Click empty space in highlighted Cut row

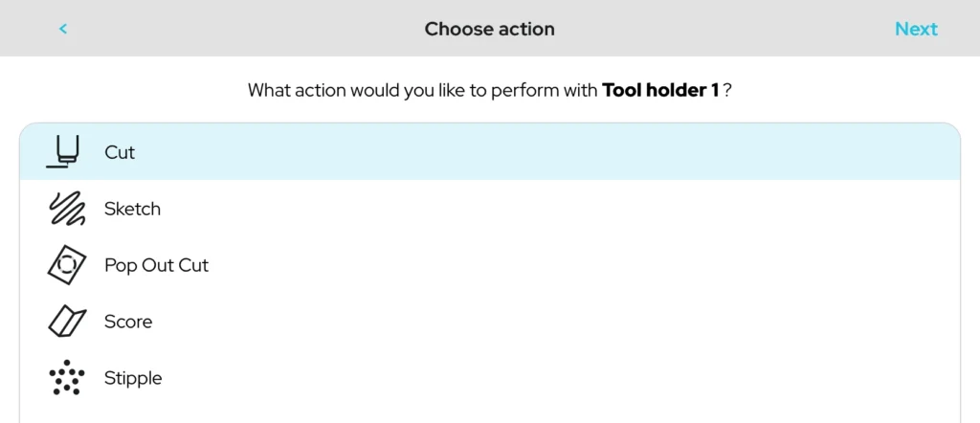(574, 152)
